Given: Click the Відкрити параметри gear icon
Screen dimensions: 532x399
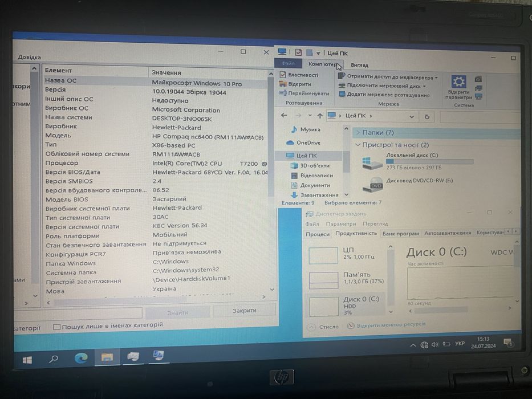Looking at the screenshot, I should [x=458, y=82].
